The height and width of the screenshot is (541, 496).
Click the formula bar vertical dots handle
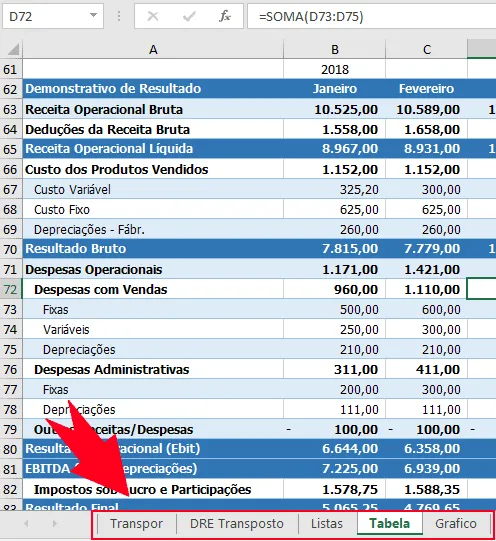point(119,16)
